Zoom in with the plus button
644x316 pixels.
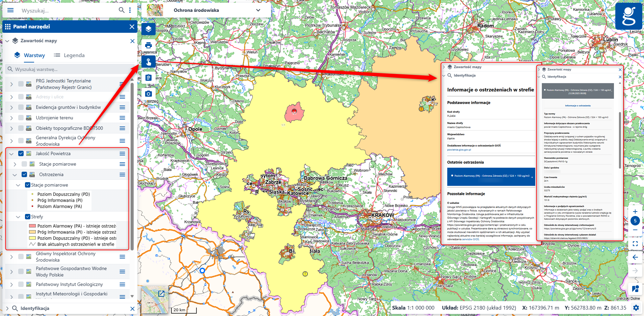[635, 212]
